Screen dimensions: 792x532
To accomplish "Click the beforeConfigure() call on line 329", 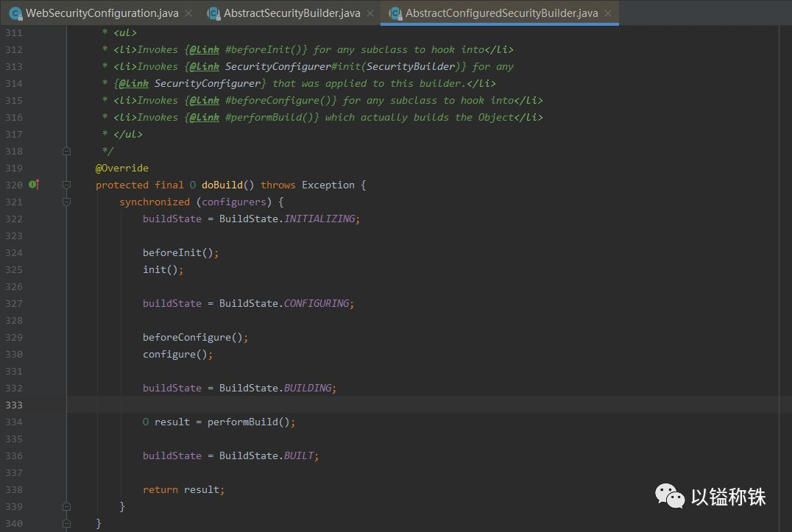I will [192, 337].
